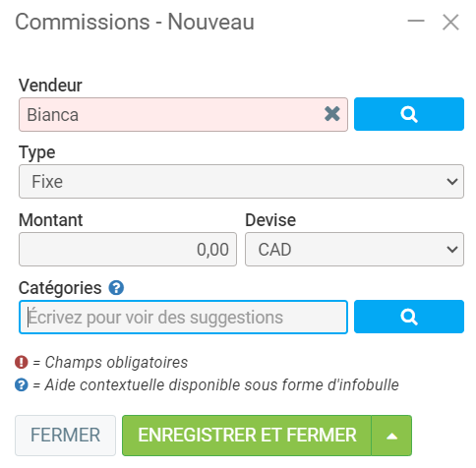The width and height of the screenshot is (476, 468).
Task: Click the Commissions - Nouveau title text
Action: [x=135, y=22]
